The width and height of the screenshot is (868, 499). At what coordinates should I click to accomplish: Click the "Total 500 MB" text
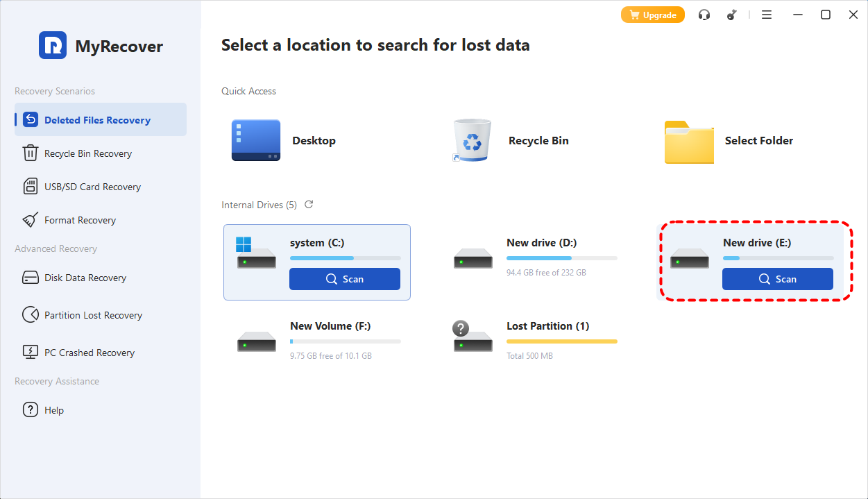[529, 356]
